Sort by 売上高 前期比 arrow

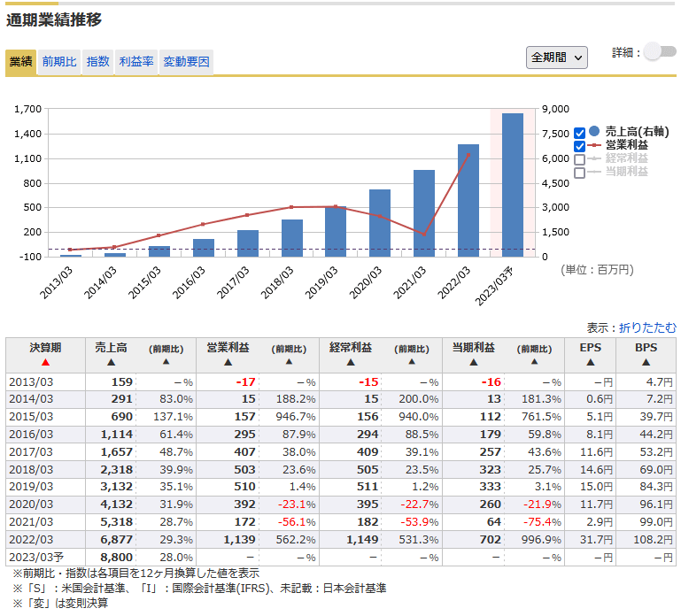166,362
